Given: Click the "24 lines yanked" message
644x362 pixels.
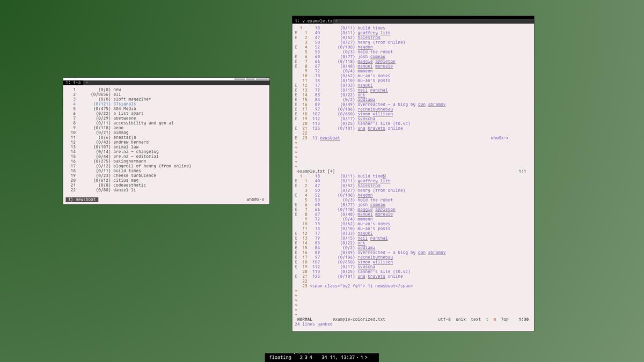Looking at the screenshot, I should tap(314, 324).
